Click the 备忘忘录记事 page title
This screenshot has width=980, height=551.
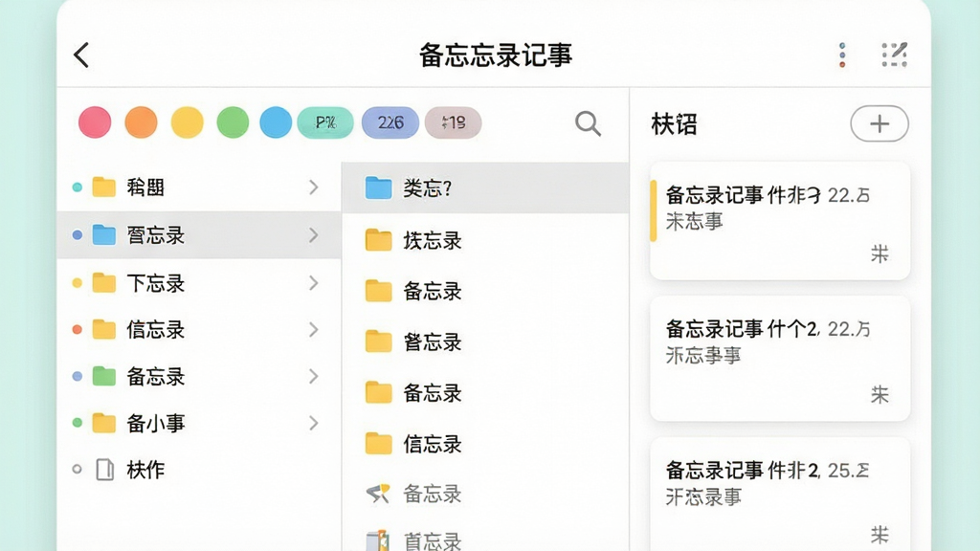(x=496, y=55)
